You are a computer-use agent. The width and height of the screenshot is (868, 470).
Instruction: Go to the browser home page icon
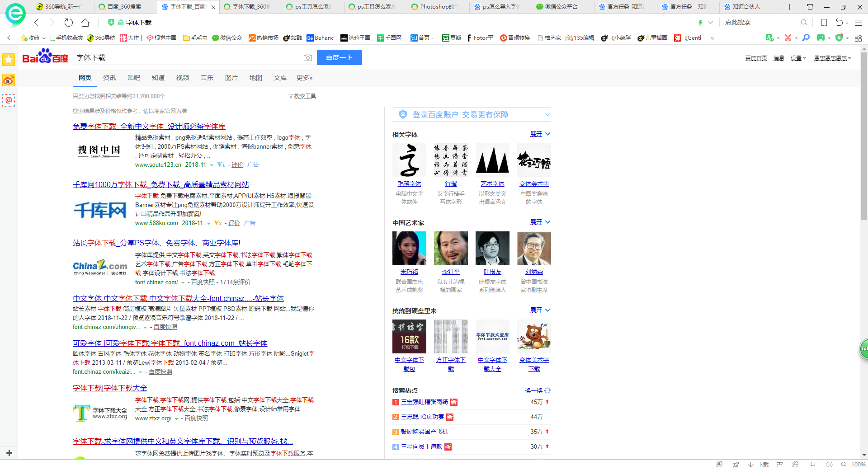pyautogui.click(x=85, y=23)
